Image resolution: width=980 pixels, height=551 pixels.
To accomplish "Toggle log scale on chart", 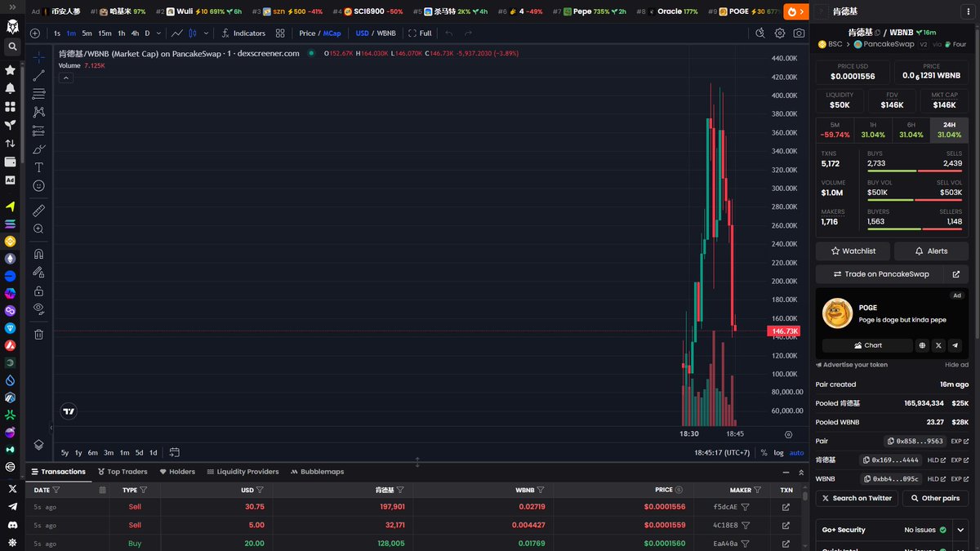I will (x=778, y=452).
